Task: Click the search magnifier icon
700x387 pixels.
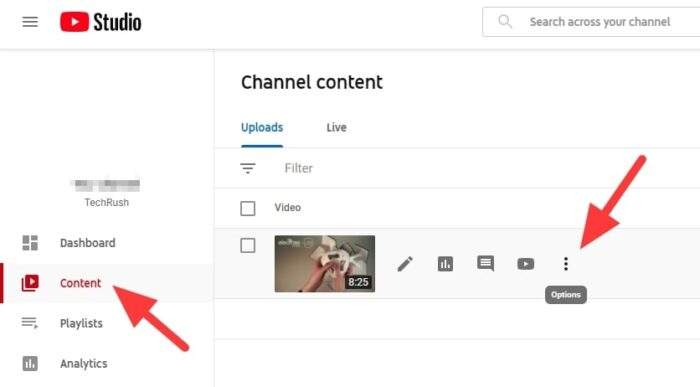Action: click(505, 21)
